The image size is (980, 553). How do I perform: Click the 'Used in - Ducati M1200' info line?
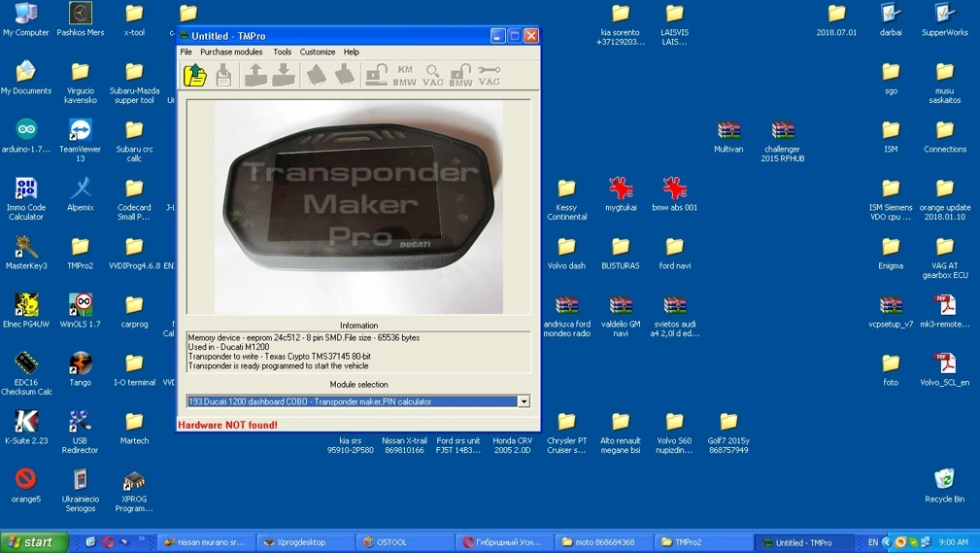tap(229, 347)
